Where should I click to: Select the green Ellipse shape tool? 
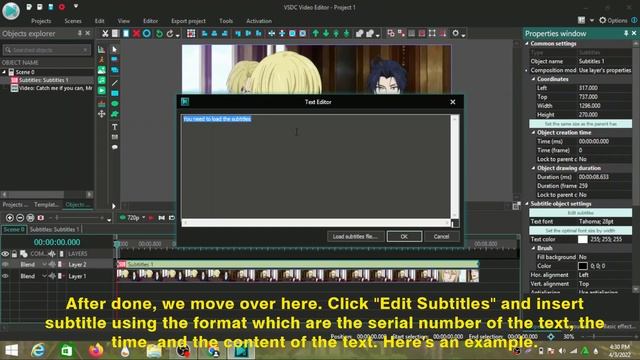coord(115,104)
